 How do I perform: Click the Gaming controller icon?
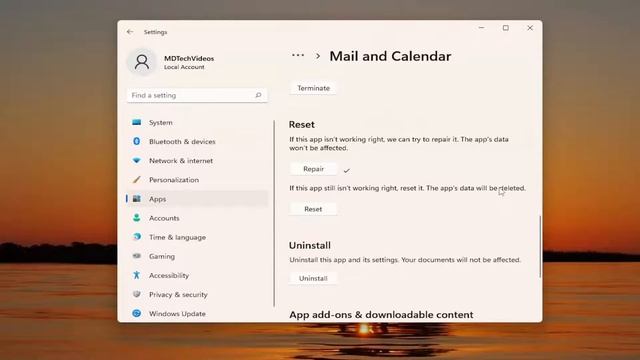137,256
